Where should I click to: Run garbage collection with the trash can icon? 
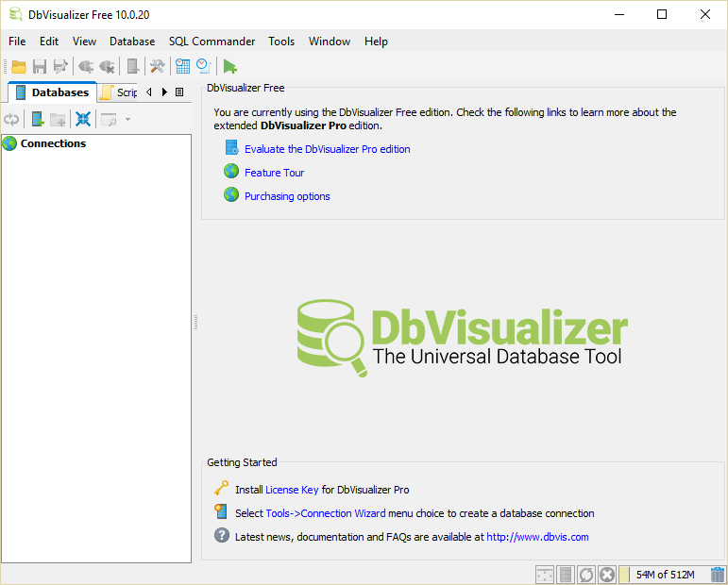click(x=718, y=575)
